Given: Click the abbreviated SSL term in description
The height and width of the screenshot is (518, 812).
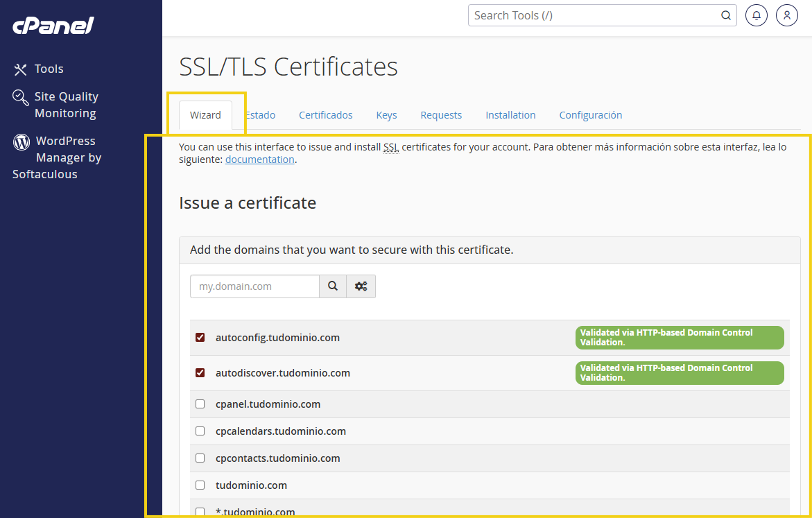Looking at the screenshot, I should (391, 147).
